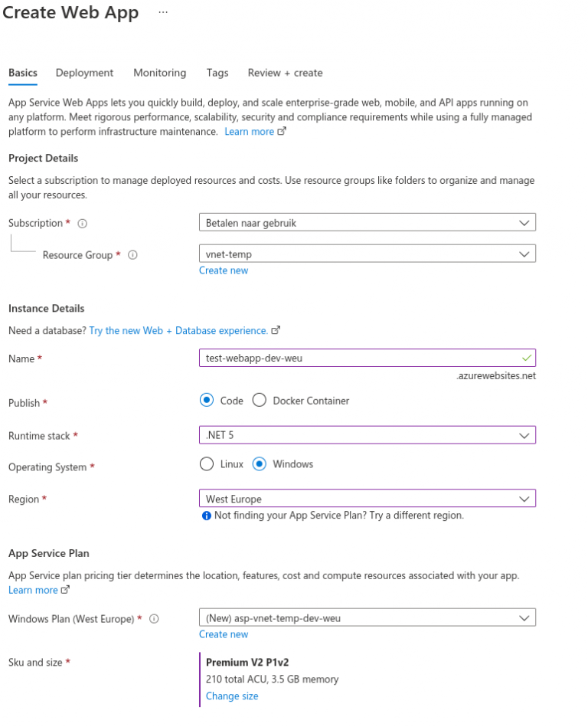Viewport: 588px width, 727px height.
Task: Click the Change size link
Action: [x=232, y=696]
